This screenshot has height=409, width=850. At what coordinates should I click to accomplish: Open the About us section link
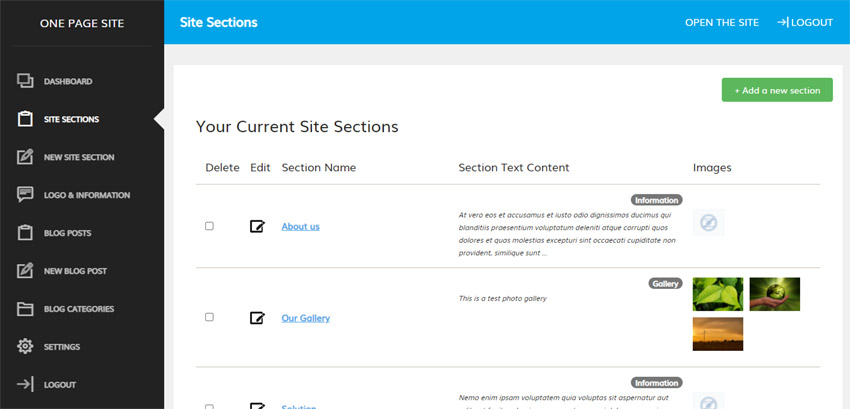(300, 226)
